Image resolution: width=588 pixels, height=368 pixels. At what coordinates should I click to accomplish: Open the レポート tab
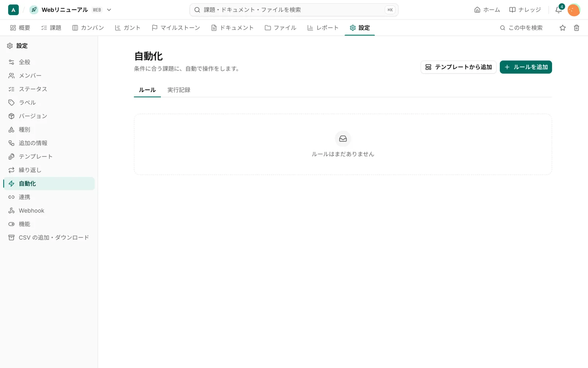323,28
